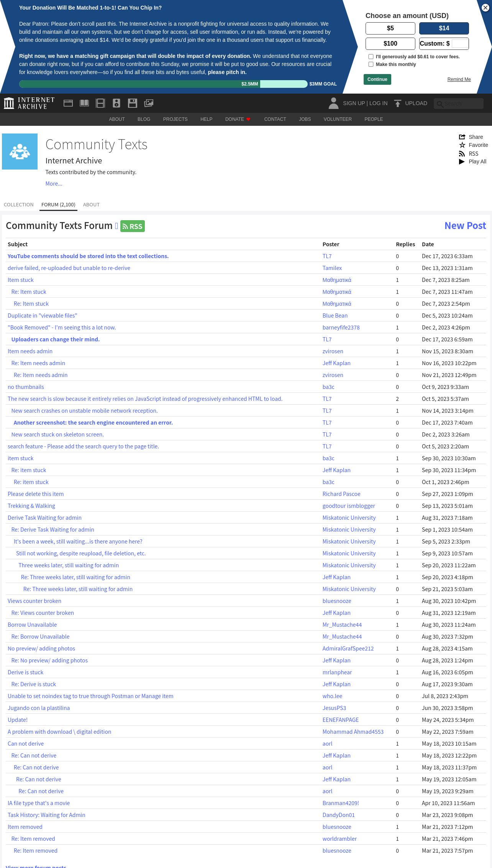Screen dimensions: 492x868
Task: Open Uploaders can change their mind post
Action: [x=56, y=339]
